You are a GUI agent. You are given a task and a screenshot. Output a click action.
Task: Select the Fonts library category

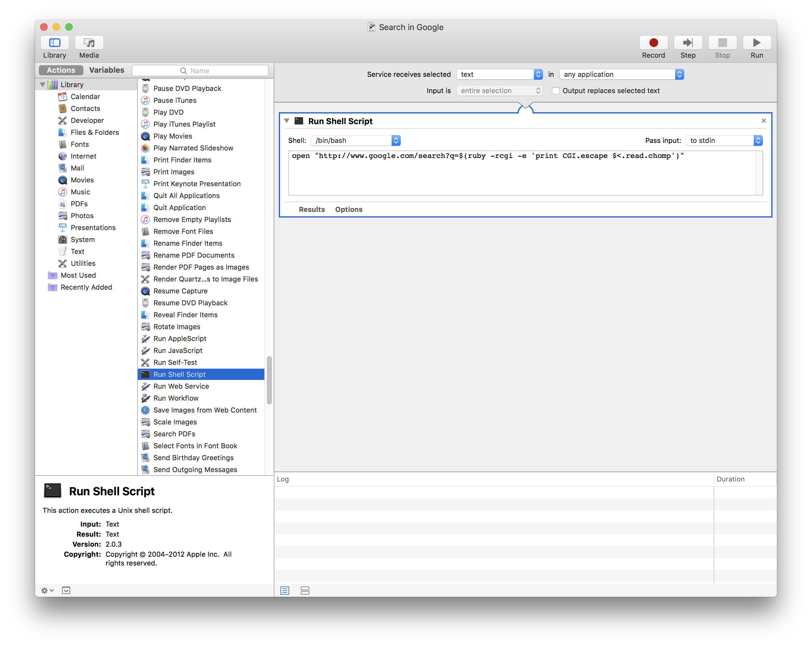[x=80, y=144]
